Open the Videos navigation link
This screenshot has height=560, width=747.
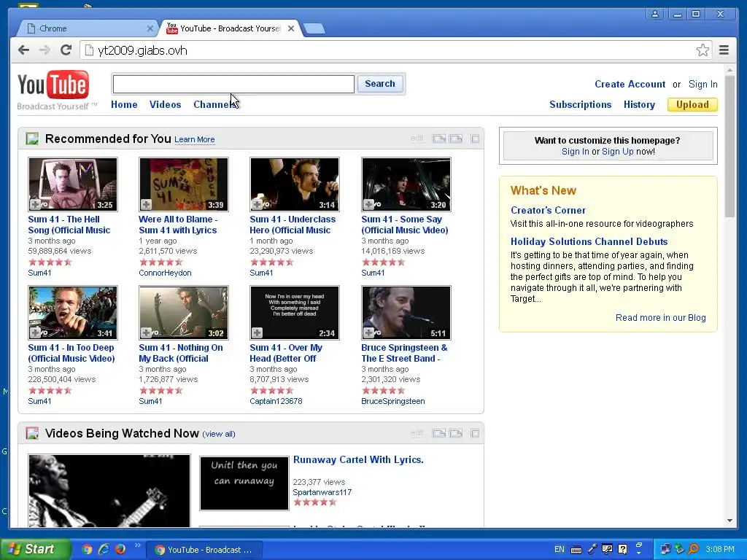tap(165, 104)
